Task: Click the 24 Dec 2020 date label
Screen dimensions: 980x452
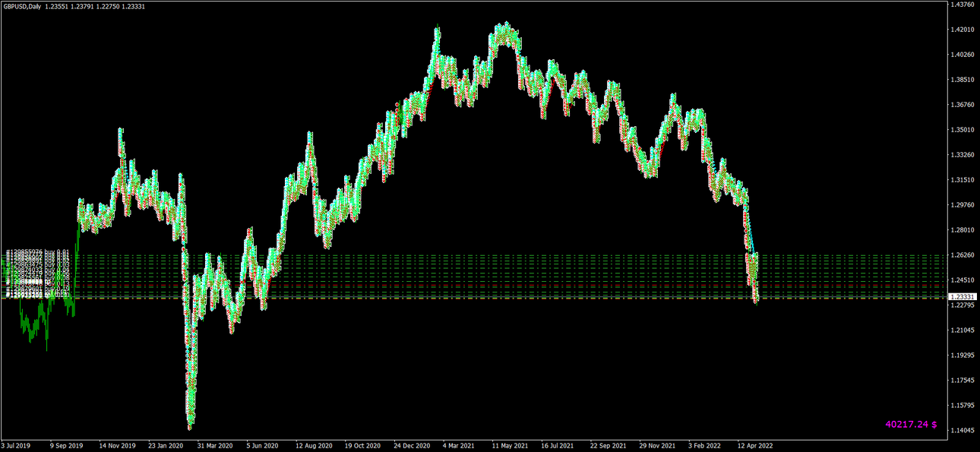Action: (411, 446)
